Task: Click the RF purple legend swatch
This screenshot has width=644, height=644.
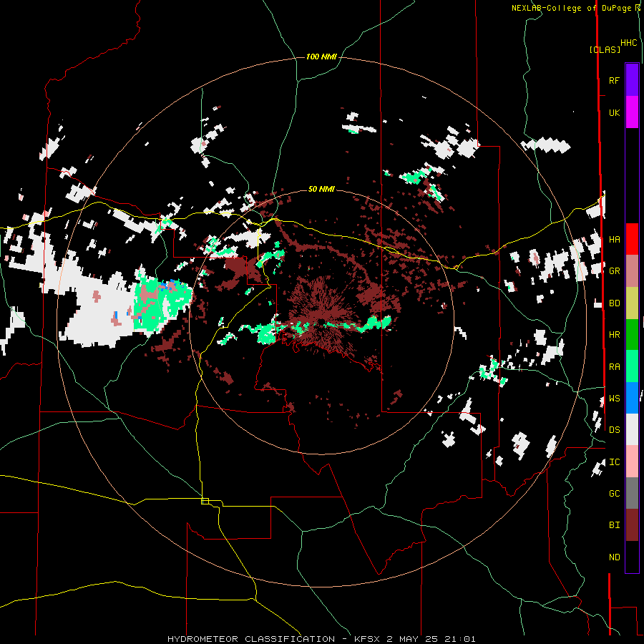Action: (632, 80)
